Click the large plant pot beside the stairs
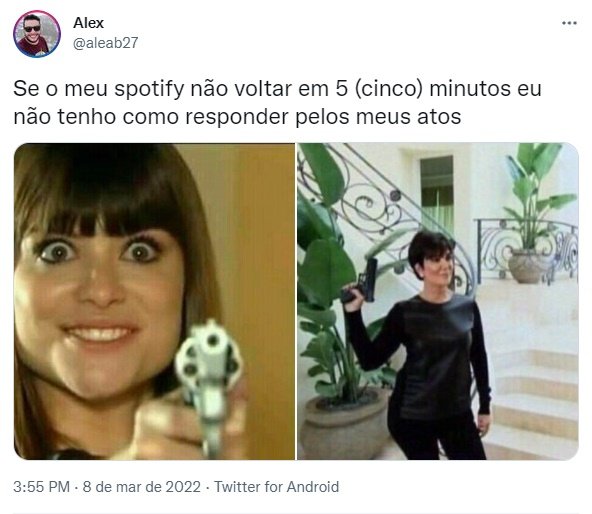The width and height of the screenshot is (592, 514). (x=344, y=425)
